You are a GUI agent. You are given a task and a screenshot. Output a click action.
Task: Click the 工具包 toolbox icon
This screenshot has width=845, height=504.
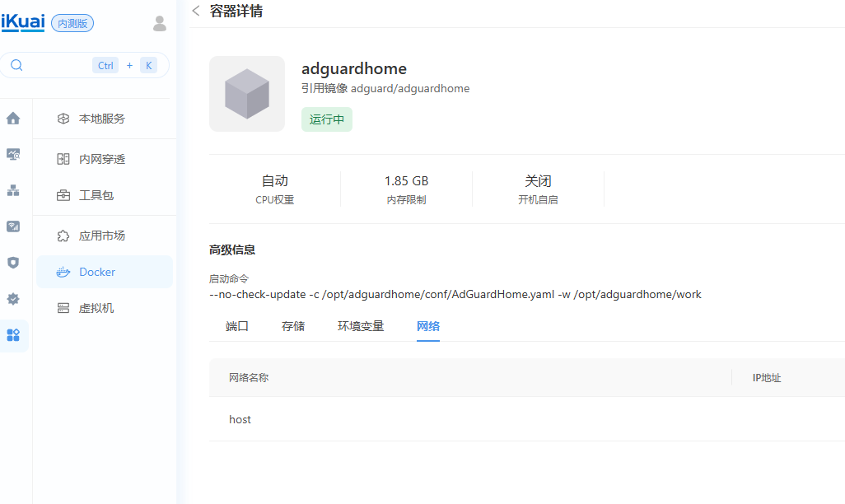[63, 195]
